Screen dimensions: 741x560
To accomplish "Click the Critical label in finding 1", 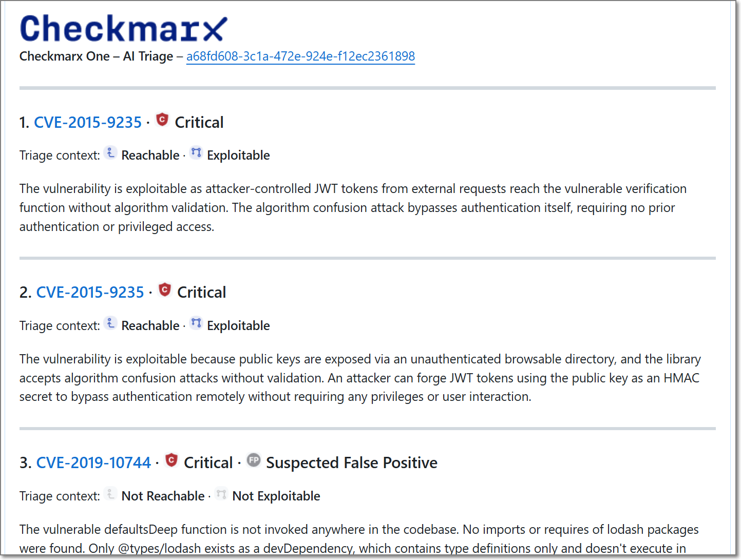I will 199,122.
